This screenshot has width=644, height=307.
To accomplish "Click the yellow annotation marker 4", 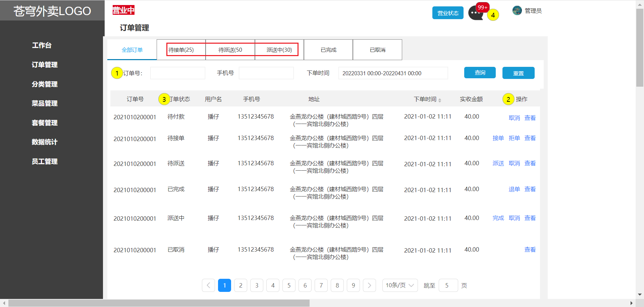I will pos(493,15).
